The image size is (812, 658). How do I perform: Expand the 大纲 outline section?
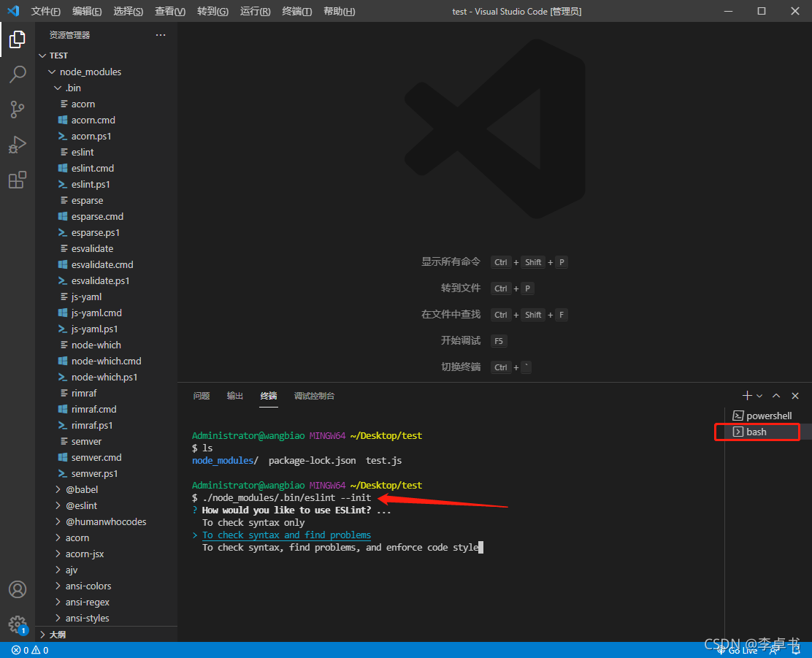point(58,634)
